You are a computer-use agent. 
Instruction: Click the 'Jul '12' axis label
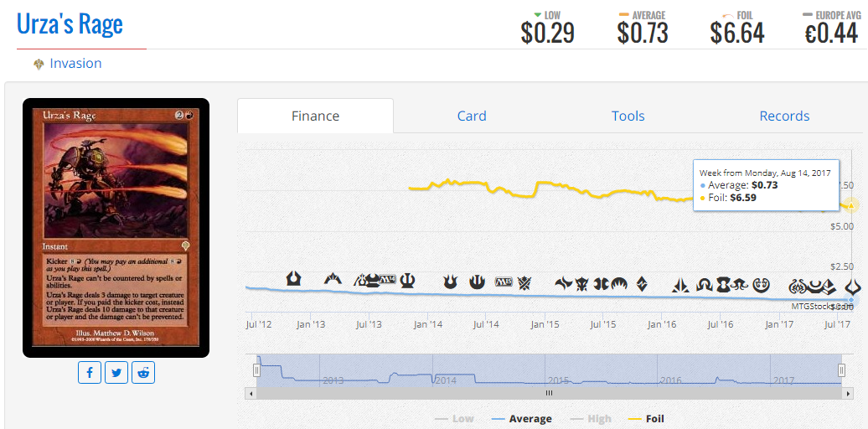[259, 324]
